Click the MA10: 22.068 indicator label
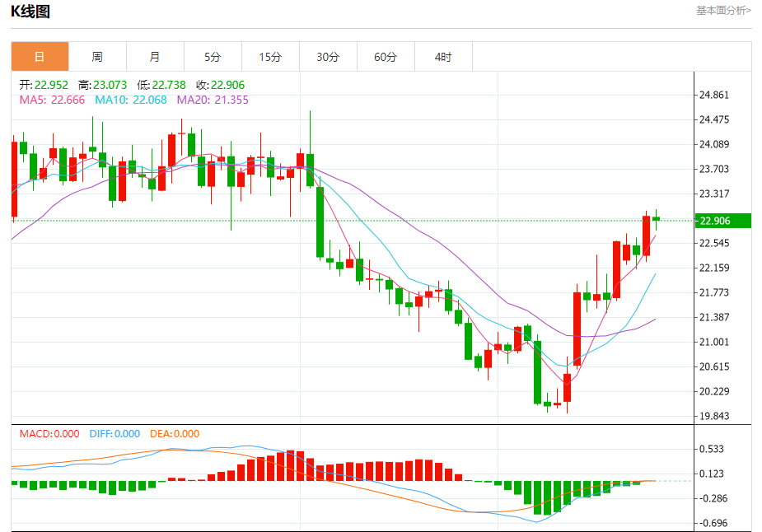This screenshot has width=762, height=532. click(x=131, y=100)
